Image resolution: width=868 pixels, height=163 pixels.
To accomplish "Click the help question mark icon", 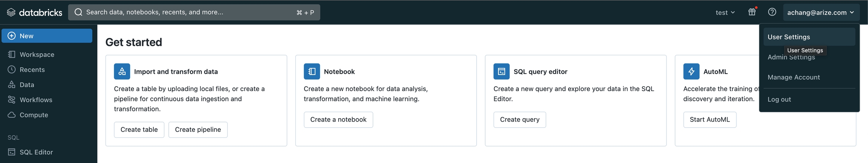I will click(772, 12).
